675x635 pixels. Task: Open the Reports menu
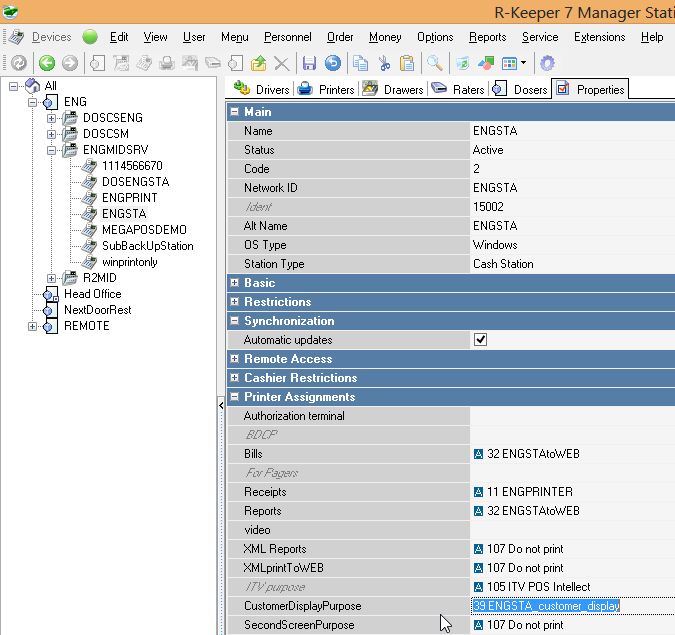(487, 37)
